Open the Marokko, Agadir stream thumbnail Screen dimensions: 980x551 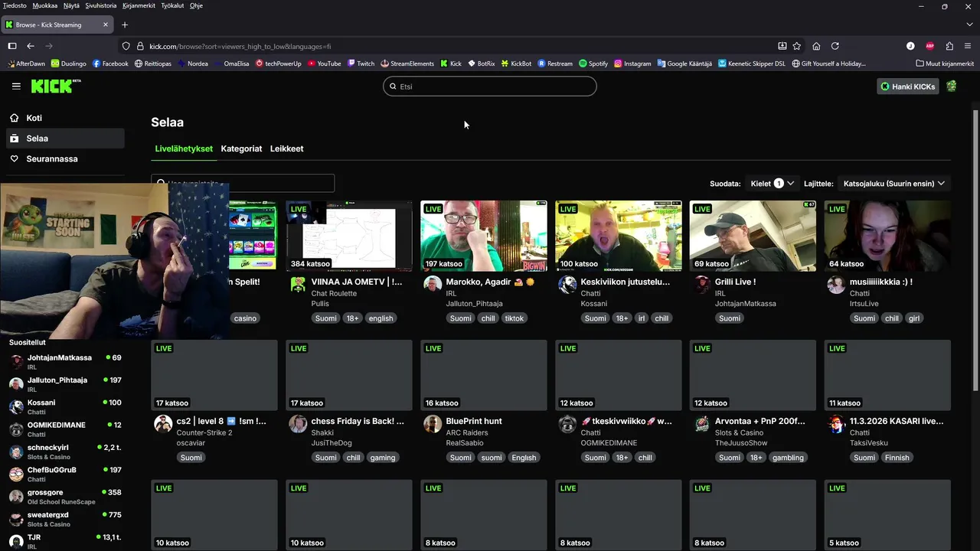pos(484,236)
